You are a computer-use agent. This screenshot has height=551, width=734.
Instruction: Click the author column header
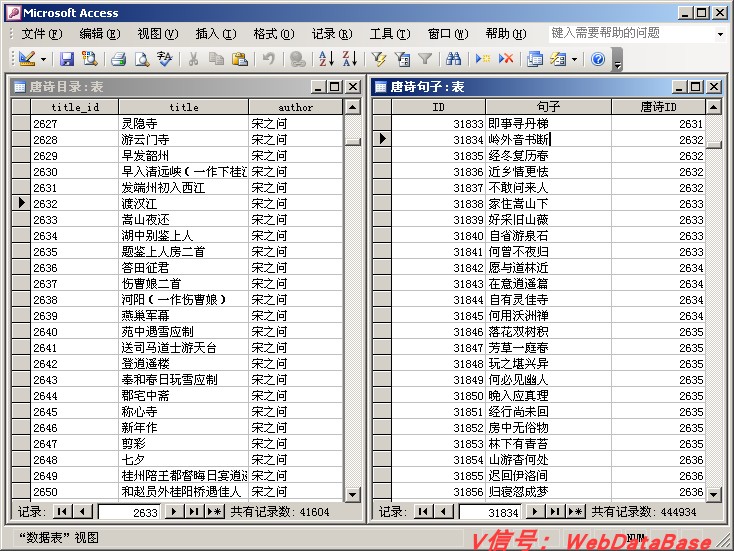pyautogui.click(x=295, y=107)
